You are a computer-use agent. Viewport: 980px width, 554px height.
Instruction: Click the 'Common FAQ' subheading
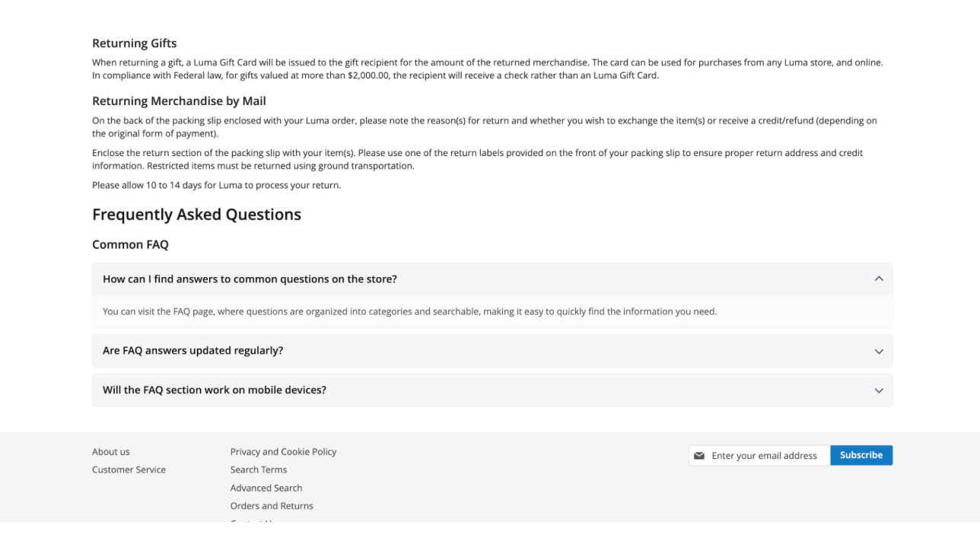pyautogui.click(x=130, y=244)
